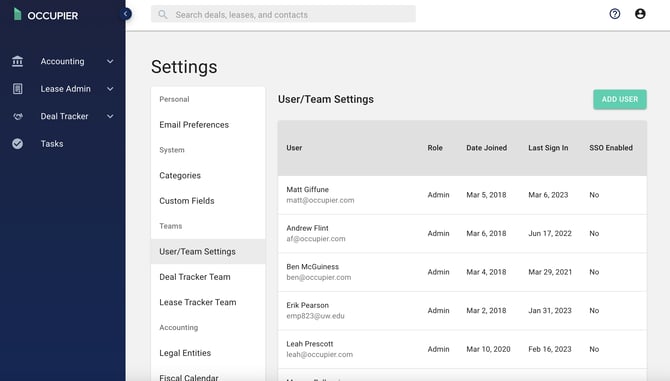The height and width of the screenshot is (381, 670).
Task: Click the search magnifier icon
Action: click(x=163, y=15)
